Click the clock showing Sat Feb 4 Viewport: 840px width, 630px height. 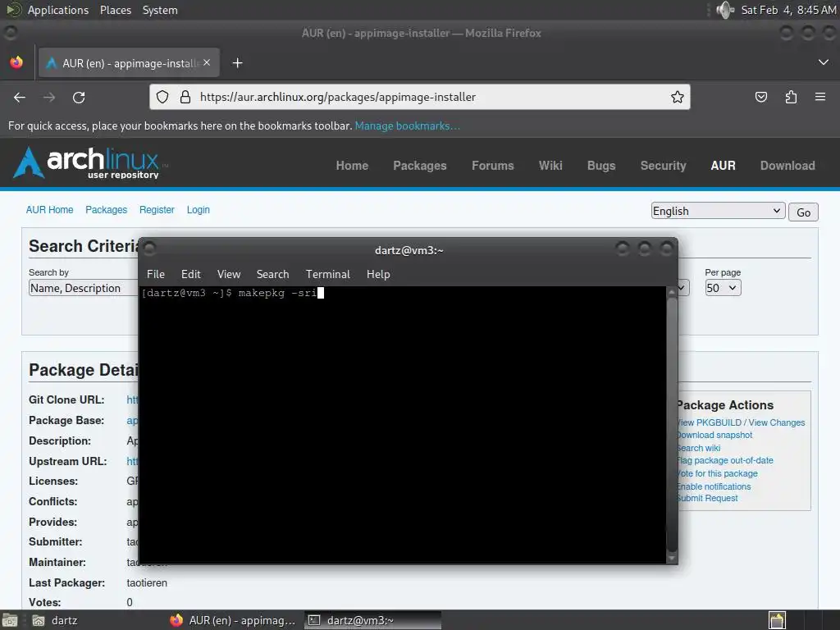click(x=788, y=10)
